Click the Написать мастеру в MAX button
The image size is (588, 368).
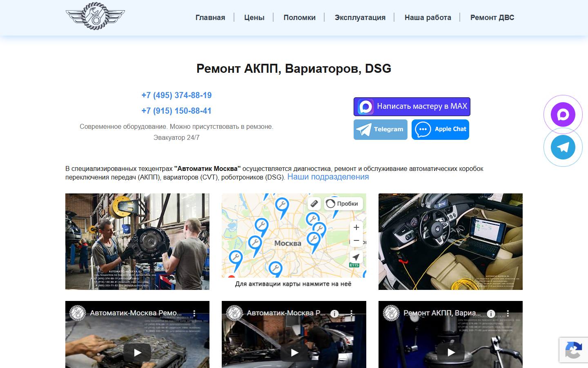412,107
